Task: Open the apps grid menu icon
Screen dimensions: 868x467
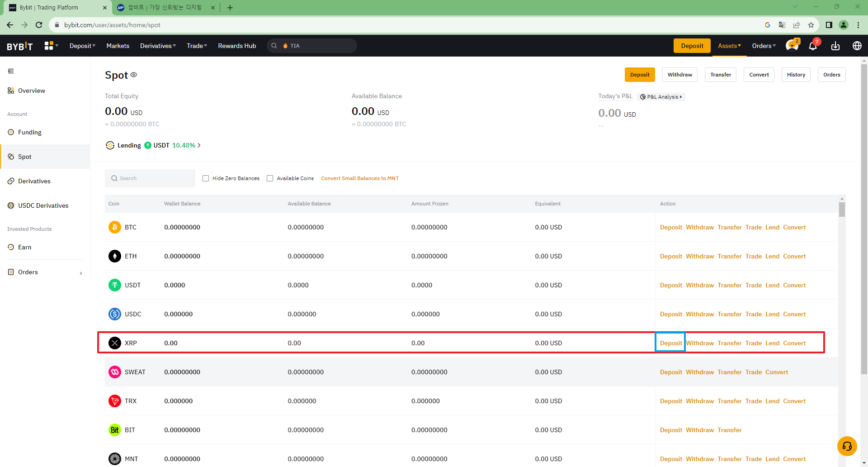Action: coord(49,46)
